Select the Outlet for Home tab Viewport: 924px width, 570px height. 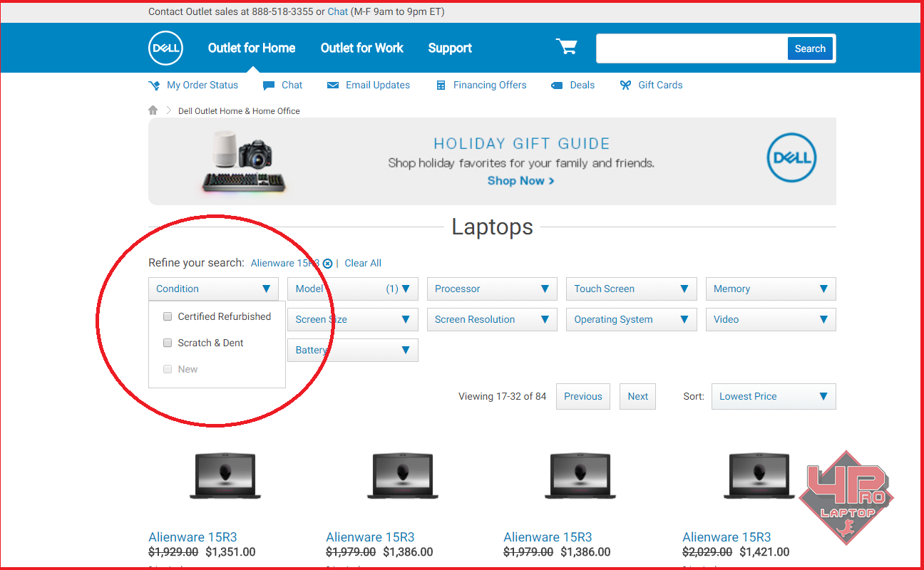click(x=252, y=48)
